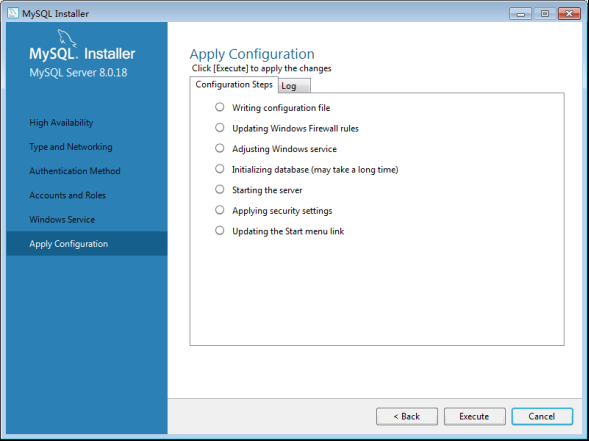Image resolution: width=589 pixels, height=441 pixels.
Task: Click 'Writing configuration file' text
Action: (x=281, y=108)
